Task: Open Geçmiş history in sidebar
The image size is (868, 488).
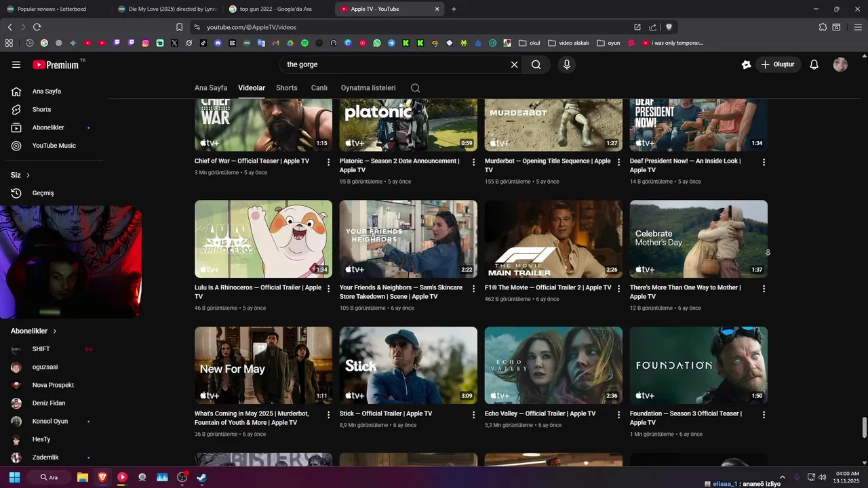Action: click(54, 193)
